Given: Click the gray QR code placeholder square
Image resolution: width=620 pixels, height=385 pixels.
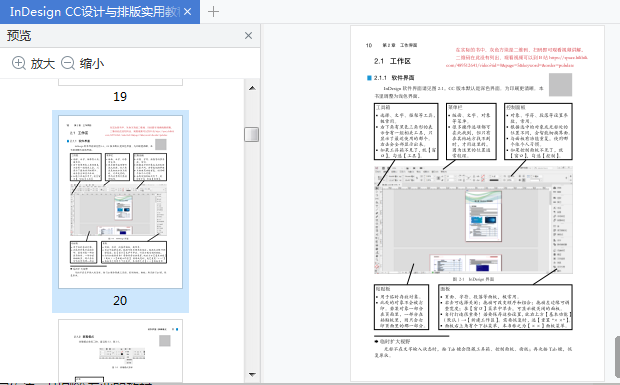Looking at the screenshot, I should pos(560,85).
